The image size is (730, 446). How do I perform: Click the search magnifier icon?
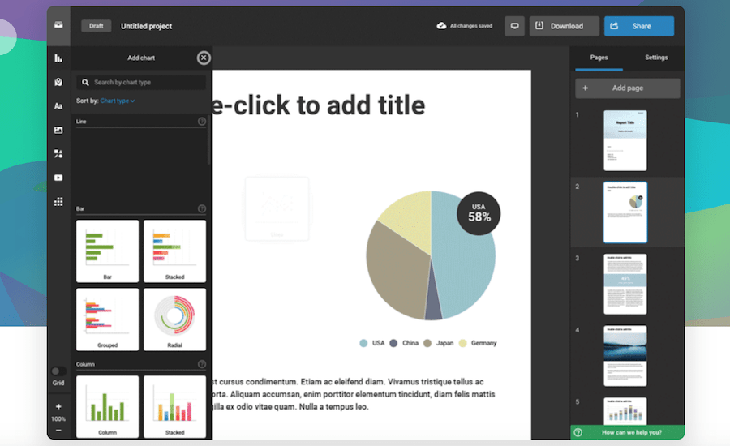click(85, 82)
